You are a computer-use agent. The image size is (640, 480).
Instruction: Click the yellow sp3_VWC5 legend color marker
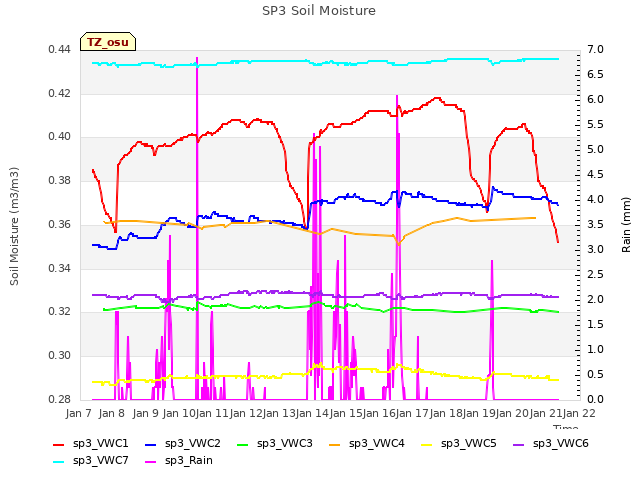point(427,445)
